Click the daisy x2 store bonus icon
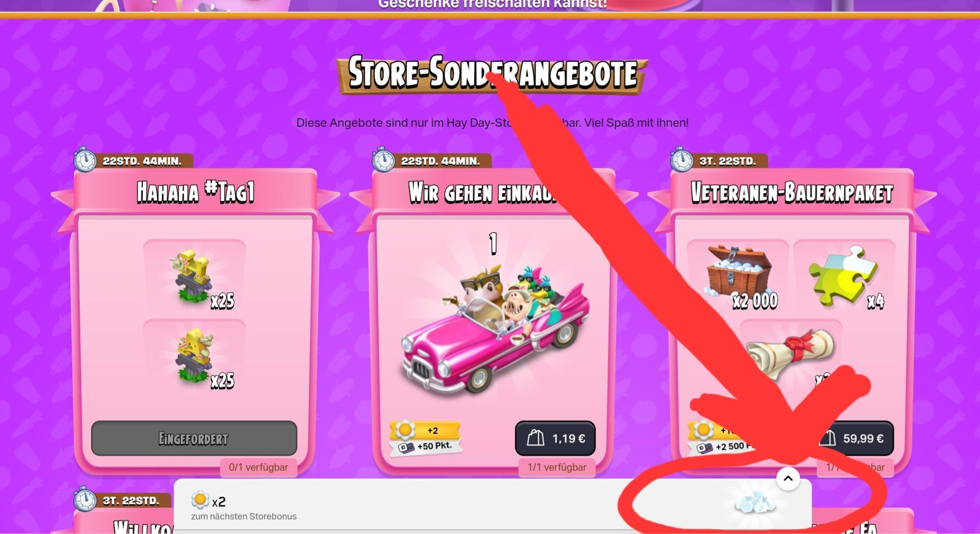This screenshot has width=980, height=534. tap(200, 500)
